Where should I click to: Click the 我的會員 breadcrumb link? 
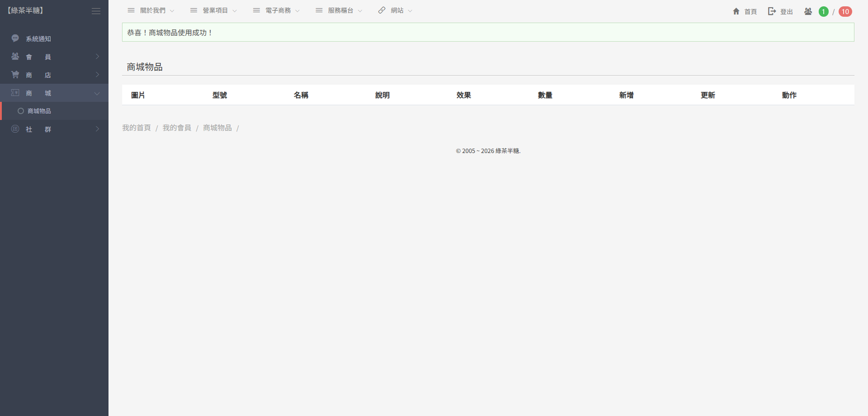pos(177,128)
